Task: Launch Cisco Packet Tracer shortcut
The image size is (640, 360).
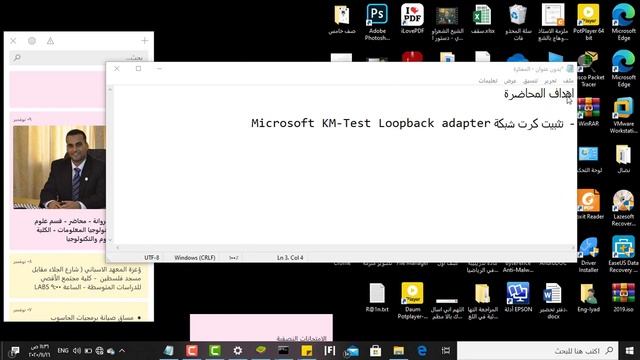Action: pyautogui.click(x=588, y=69)
